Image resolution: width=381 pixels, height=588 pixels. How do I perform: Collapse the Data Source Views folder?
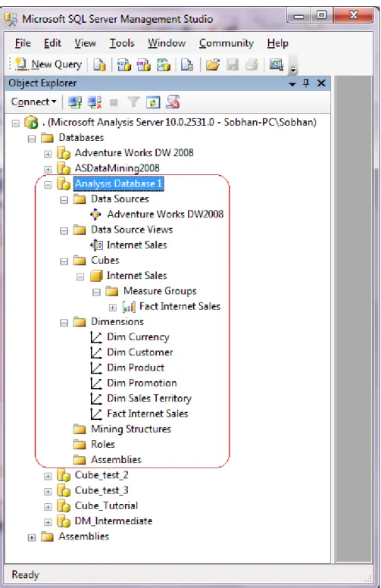click(64, 230)
